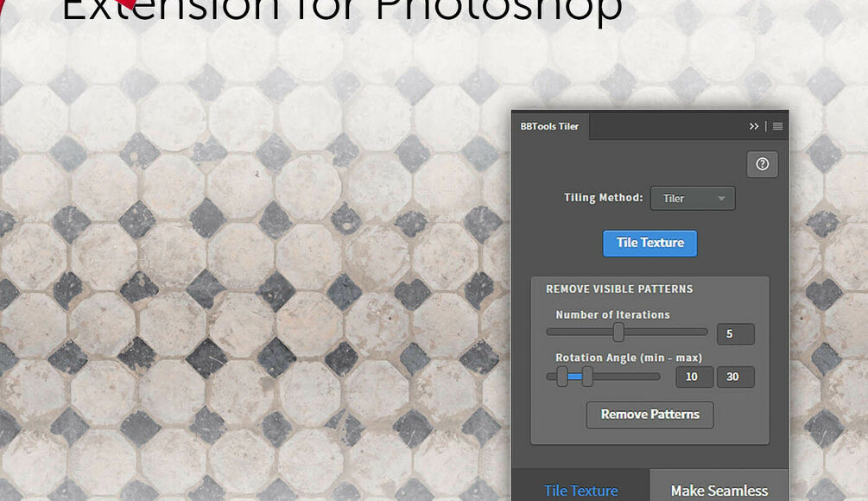The width and height of the screenshot is (868, 501).
Task: Select the BBTools Tiler panel tab
Action: coord(549,126)
